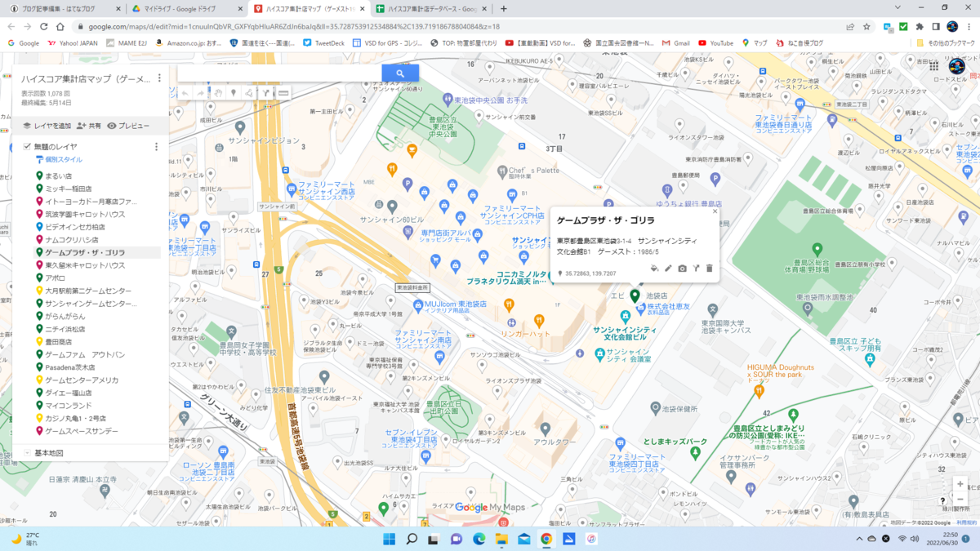Click the undo arrow in map toolbar
Image resolution: width=980 pixels, height=551 pixels.
click(185, 94)
